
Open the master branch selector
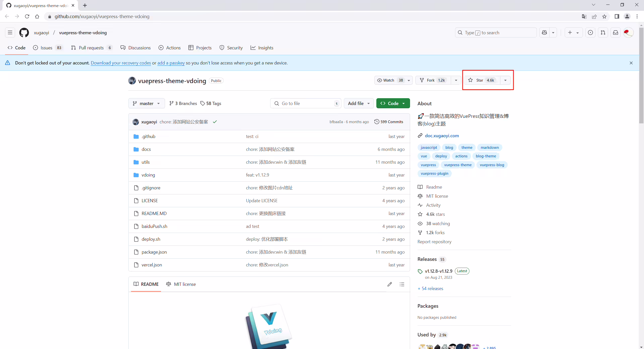coord(146,103)
